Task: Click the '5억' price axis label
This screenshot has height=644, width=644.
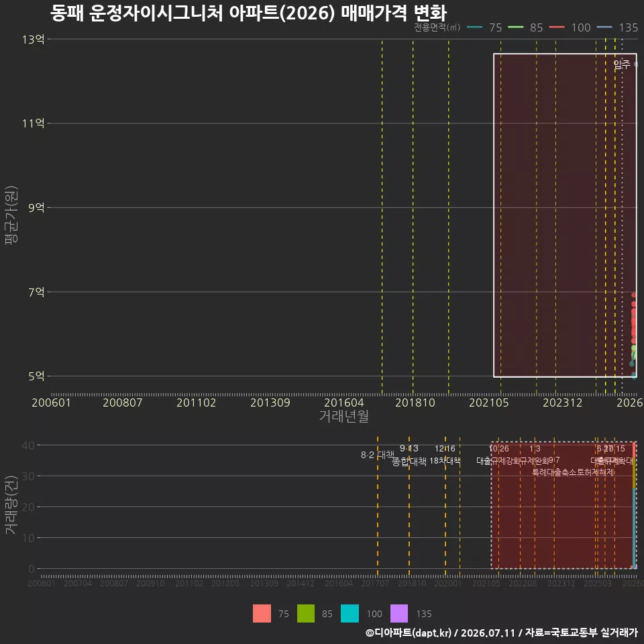Action: [x=36, y=376]
